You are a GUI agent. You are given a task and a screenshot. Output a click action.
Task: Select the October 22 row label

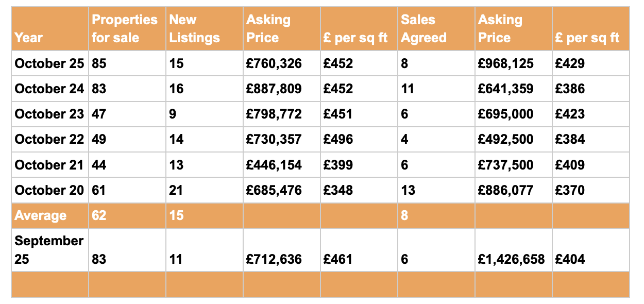[49, 139]
